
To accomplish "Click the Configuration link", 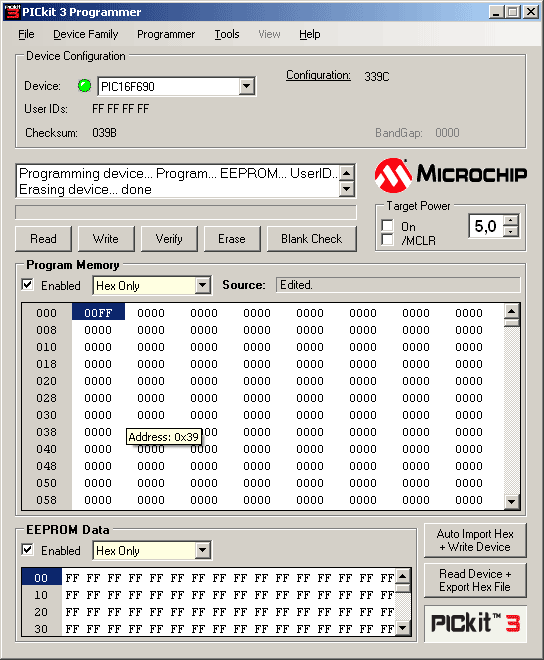I will coord(318,75).
